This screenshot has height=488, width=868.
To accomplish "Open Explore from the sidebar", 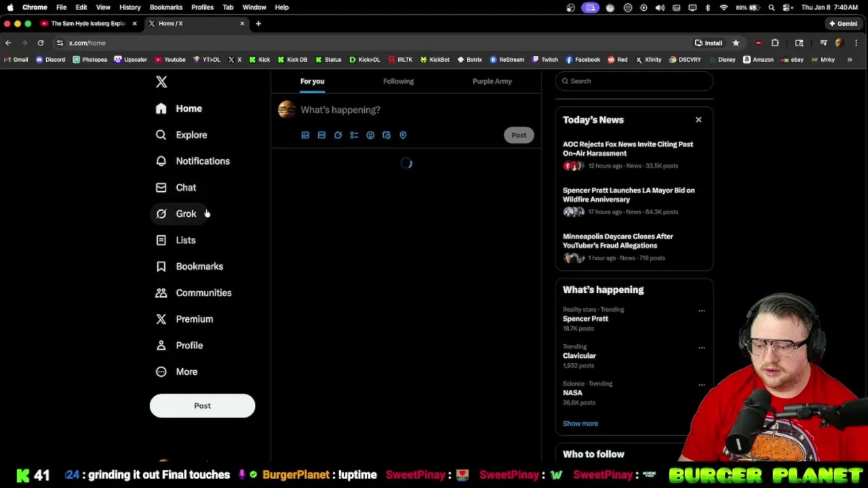I will coord(182,135).
